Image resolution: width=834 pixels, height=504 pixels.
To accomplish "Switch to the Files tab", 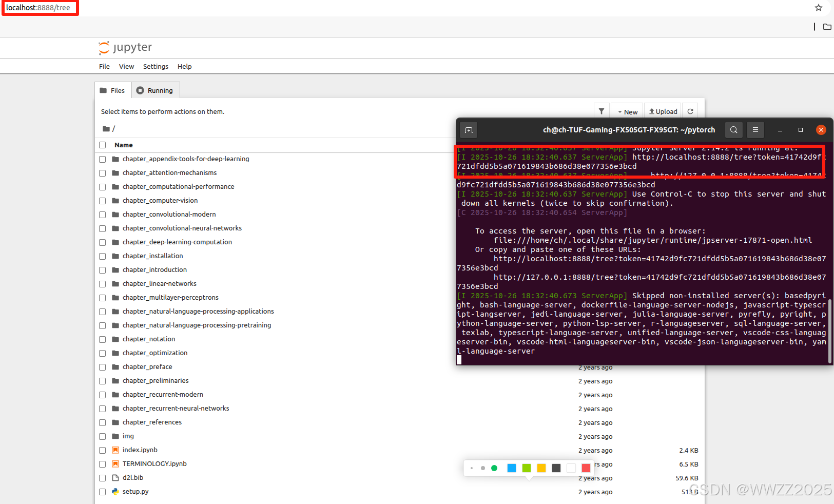I will point(113,90).
